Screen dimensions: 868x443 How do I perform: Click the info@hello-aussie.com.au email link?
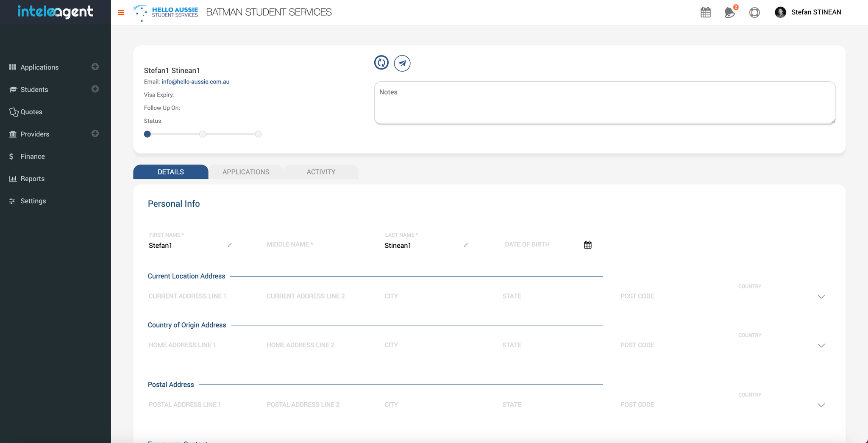(195, 82)
